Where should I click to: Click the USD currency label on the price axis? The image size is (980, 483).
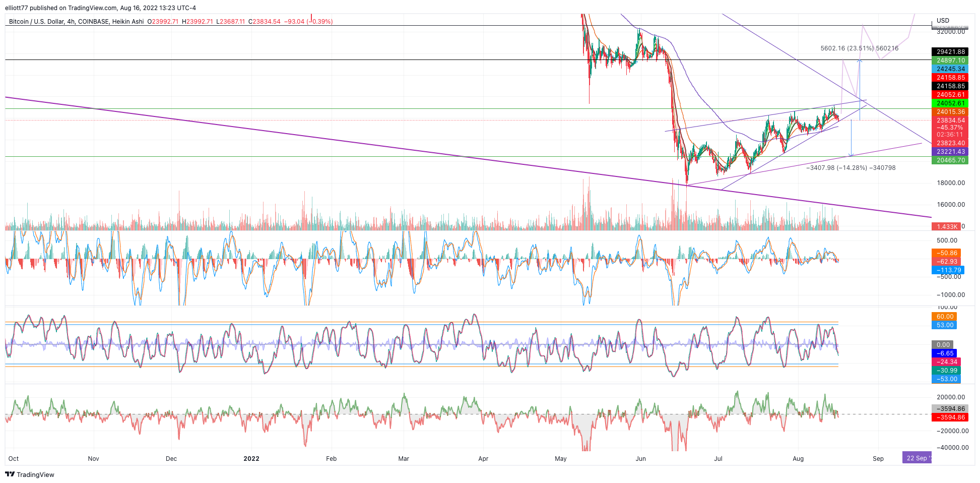(x=943, y=21)
